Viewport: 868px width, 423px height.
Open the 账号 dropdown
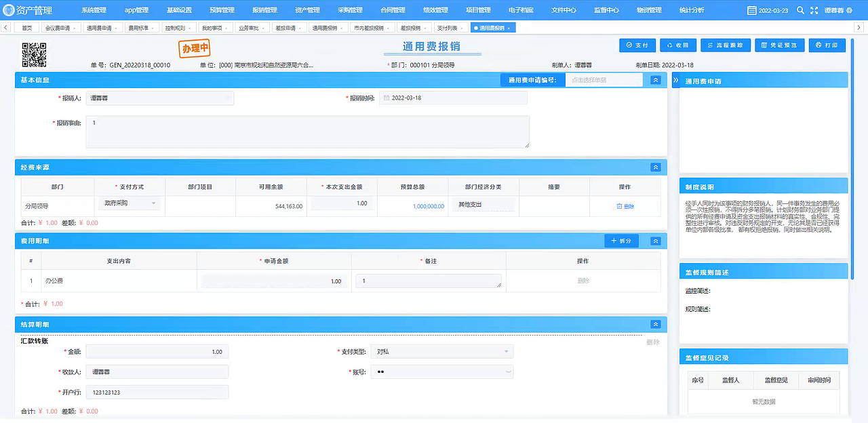tap(441, 371)
